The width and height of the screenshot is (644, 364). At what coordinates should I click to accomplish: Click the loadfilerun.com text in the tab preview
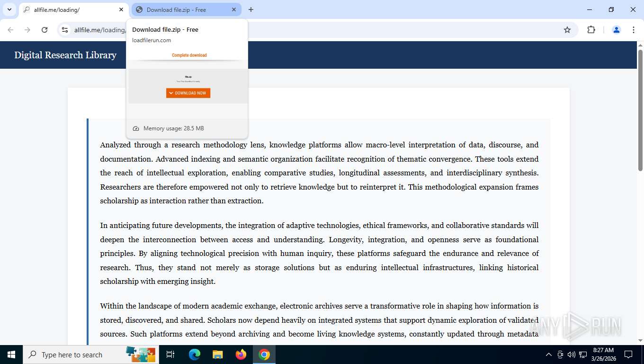[152, 40]
